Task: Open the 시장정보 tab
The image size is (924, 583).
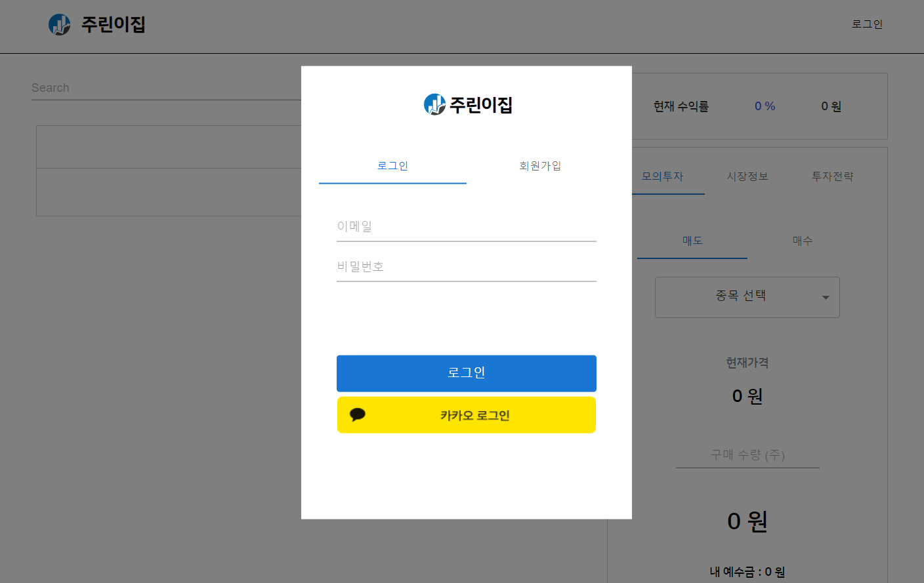Action: 747,176
